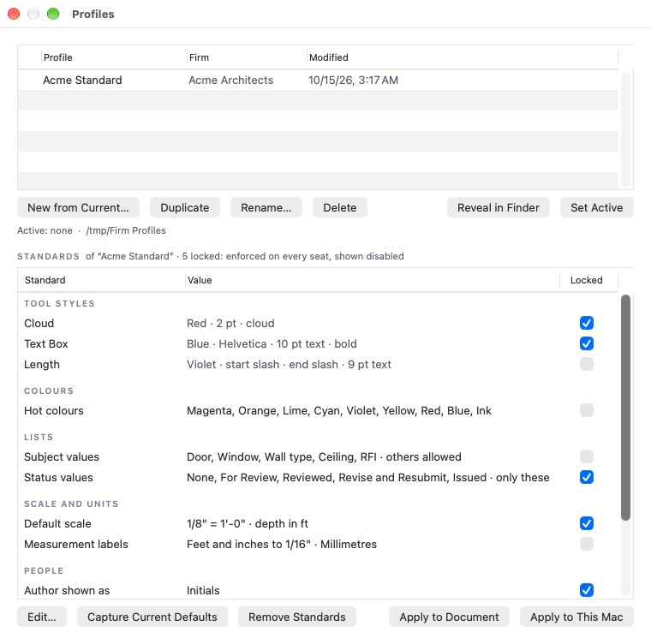Viewport: 651px width, 644px height.
Task: Click the 'Feet and inches to 1/16"' value
Action: [282, 545]
